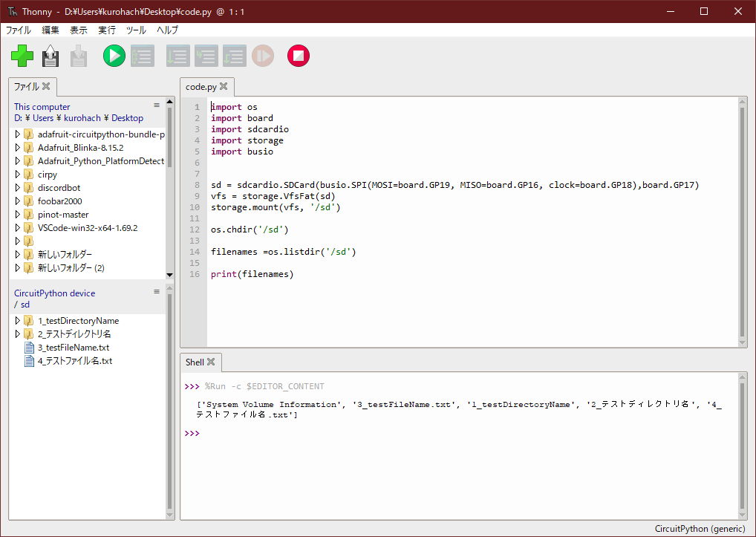Image resolution: width=756 pixels, height=537 pixels.
Task: Run the current script with green play button
Action: (x=114, y=56)
